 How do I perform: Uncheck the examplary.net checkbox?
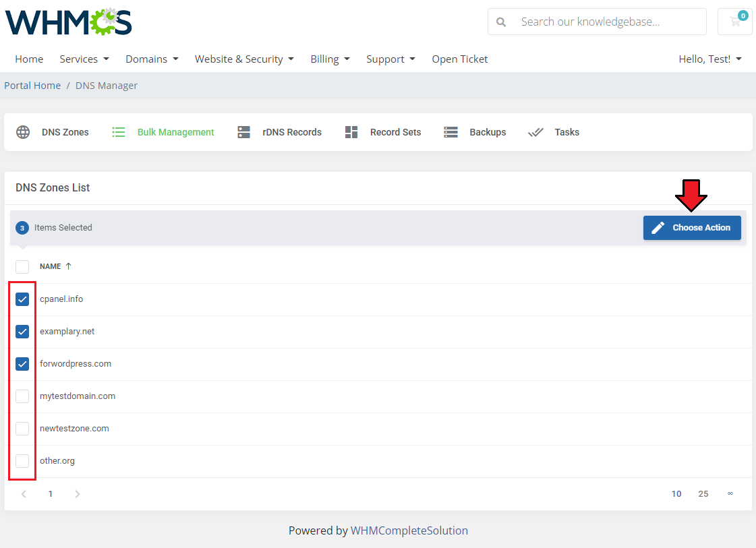(x=22, y=332)
